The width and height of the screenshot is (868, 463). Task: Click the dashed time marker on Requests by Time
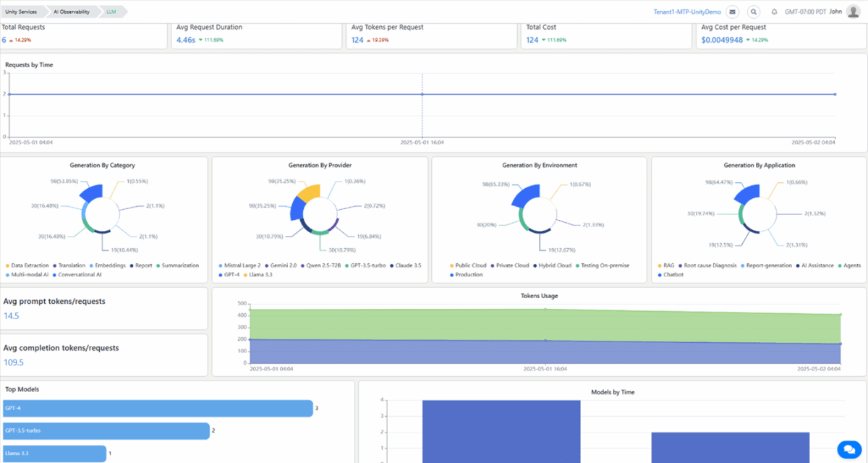(422, 93)
